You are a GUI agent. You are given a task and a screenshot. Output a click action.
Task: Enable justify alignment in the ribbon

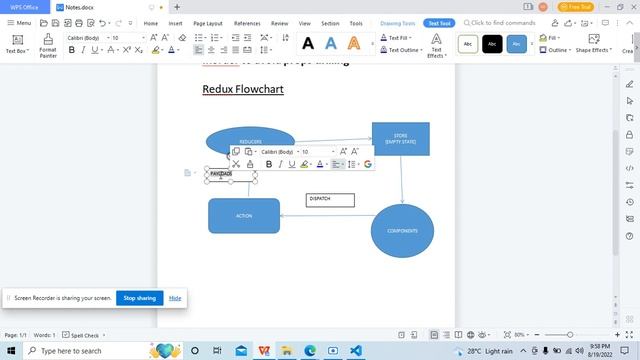point(236,50)
